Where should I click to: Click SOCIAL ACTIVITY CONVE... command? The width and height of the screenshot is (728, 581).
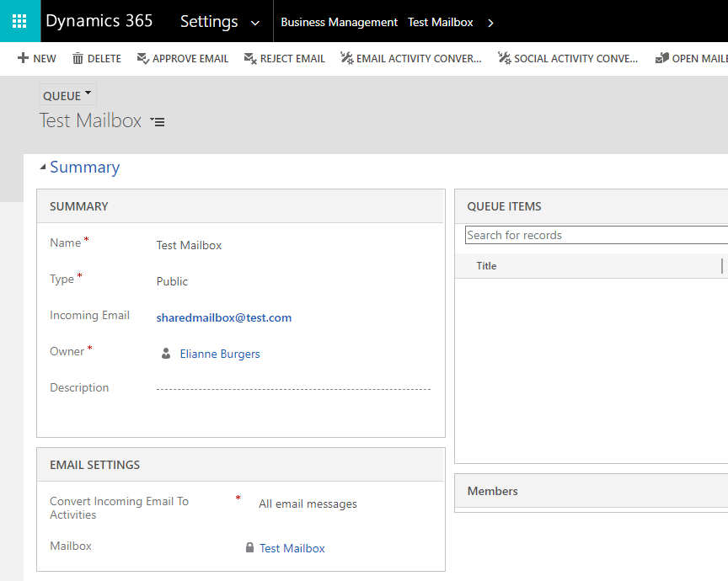click(568, 58)
